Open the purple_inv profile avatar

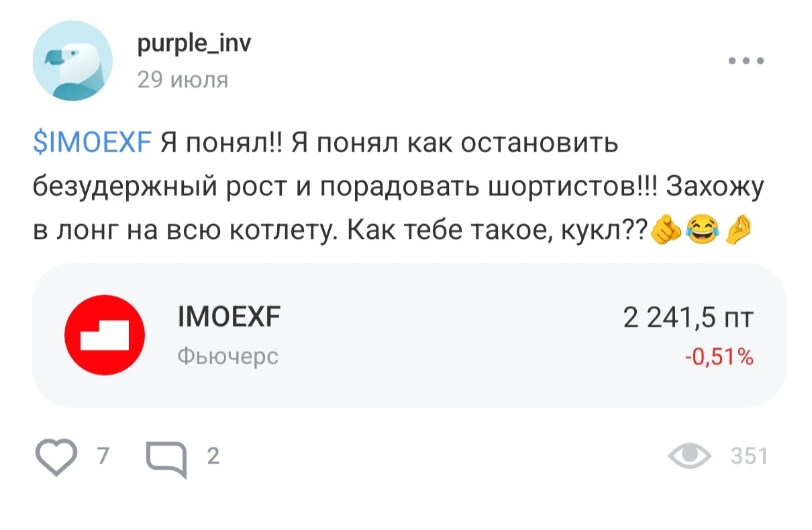[x=72, y=61]
